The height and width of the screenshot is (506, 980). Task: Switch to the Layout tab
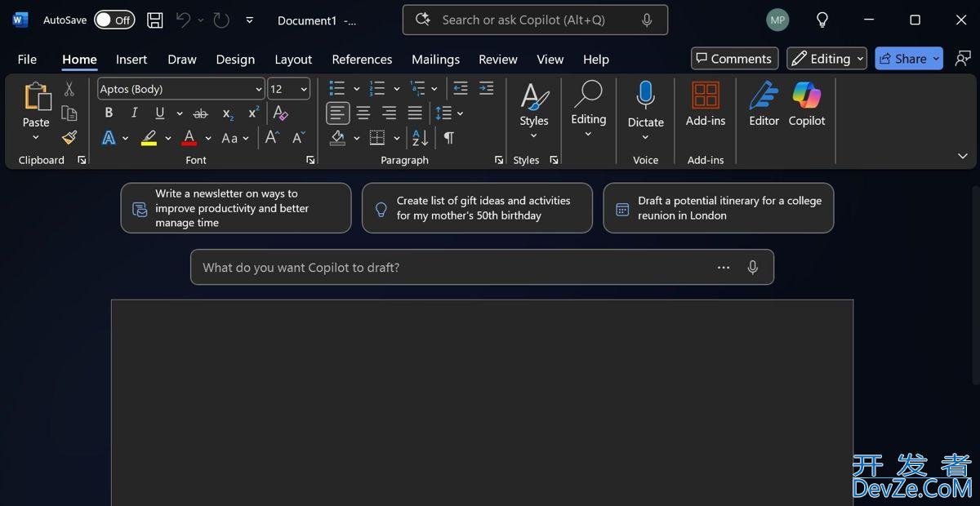click(x=293, y=59)
